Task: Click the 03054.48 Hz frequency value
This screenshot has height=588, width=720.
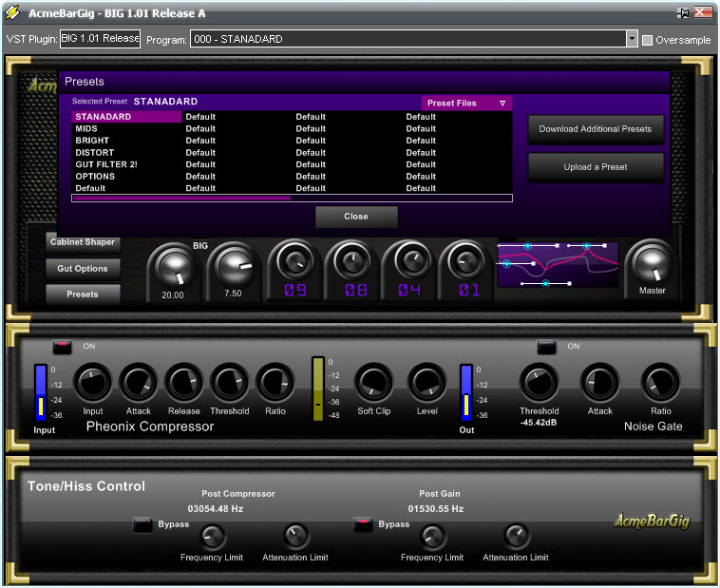Action: [216, 509]
